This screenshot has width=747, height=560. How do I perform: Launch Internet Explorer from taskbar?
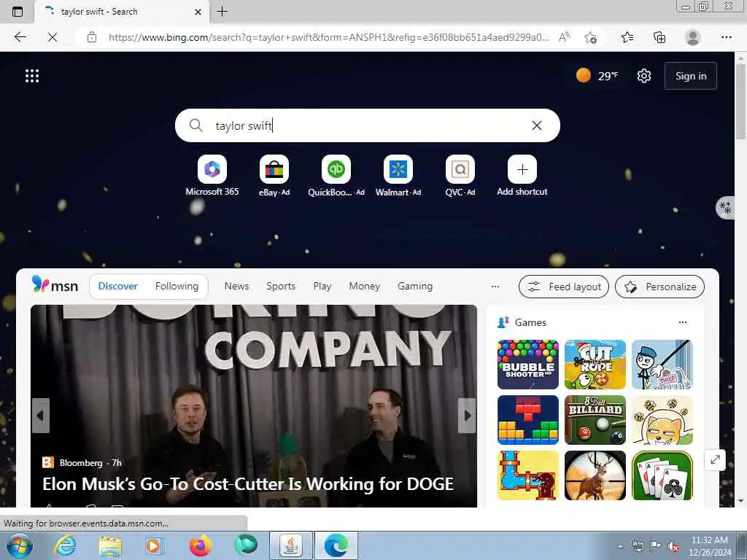pyautogui.click(x=65, y=545)
